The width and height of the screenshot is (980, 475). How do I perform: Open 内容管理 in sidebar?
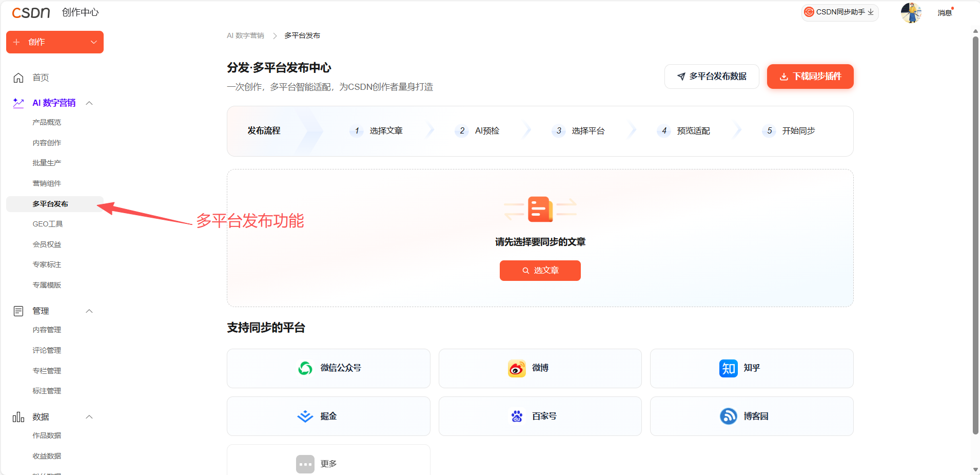click(47, 330)
